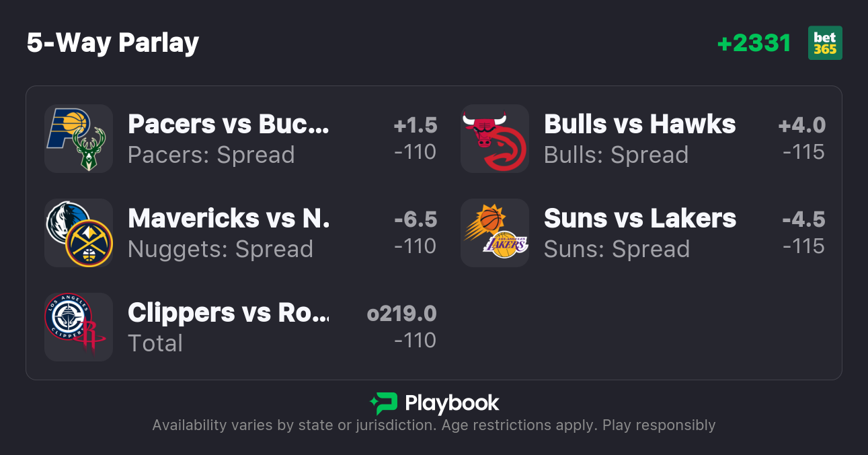868x455 pixels.
Task: Open the Clippers vs Rockets total leg
Action: (x=229, y=313)
